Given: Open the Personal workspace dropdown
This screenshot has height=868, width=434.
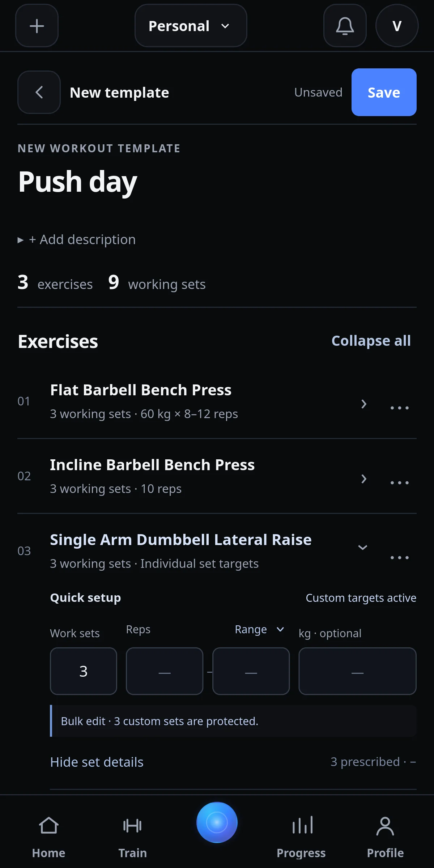Looking at the screenshot, I should click(x=191, y=26).
